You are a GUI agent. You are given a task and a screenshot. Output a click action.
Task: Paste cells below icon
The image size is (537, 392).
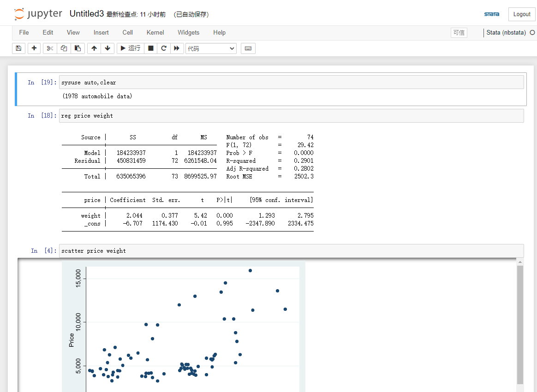[x=78, y=48]
